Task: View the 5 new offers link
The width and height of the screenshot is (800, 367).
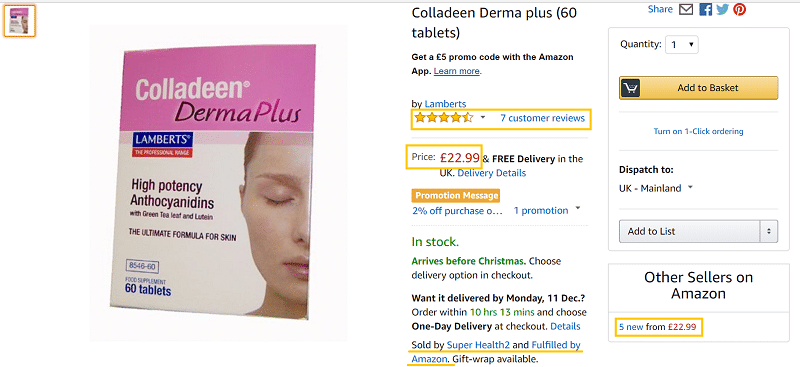Action: 631,327
